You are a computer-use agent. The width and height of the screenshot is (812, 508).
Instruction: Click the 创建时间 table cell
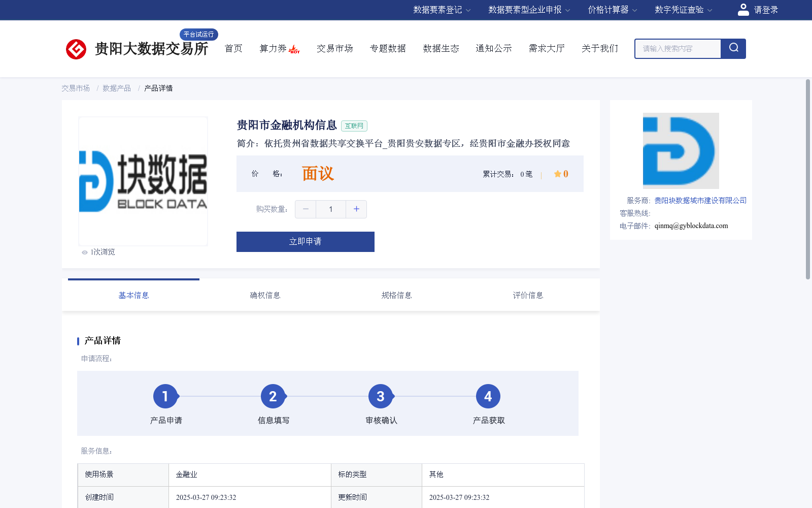(x=123, y=497)
